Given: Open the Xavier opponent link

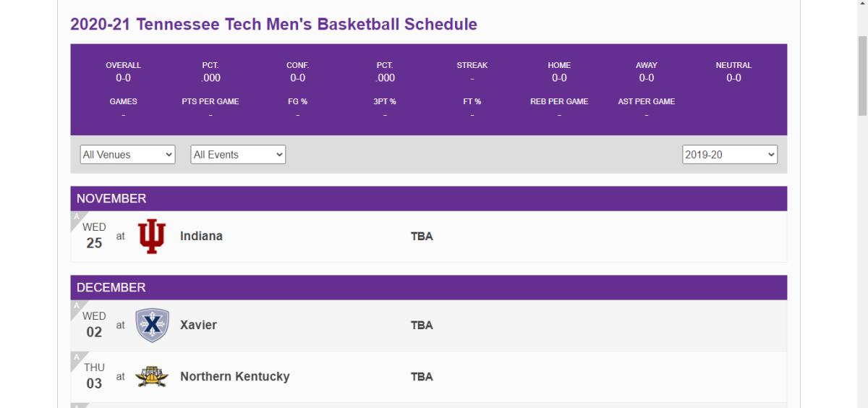Looking at the screenshot, I should [198, 326].
